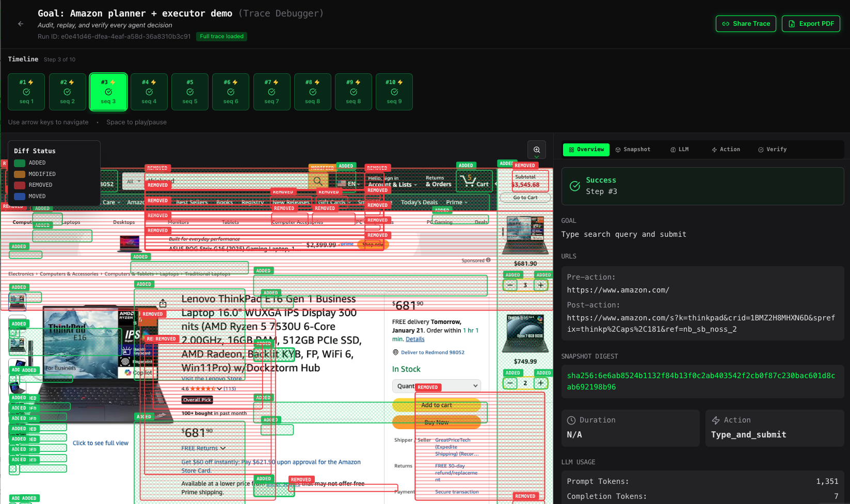Open the All departments search dropdown

[x=133, y=182]
